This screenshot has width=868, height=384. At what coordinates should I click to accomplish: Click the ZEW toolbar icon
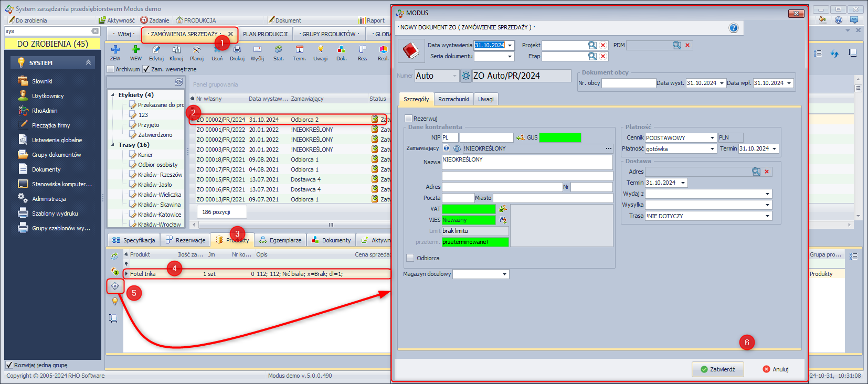click(x=115, y=50)
